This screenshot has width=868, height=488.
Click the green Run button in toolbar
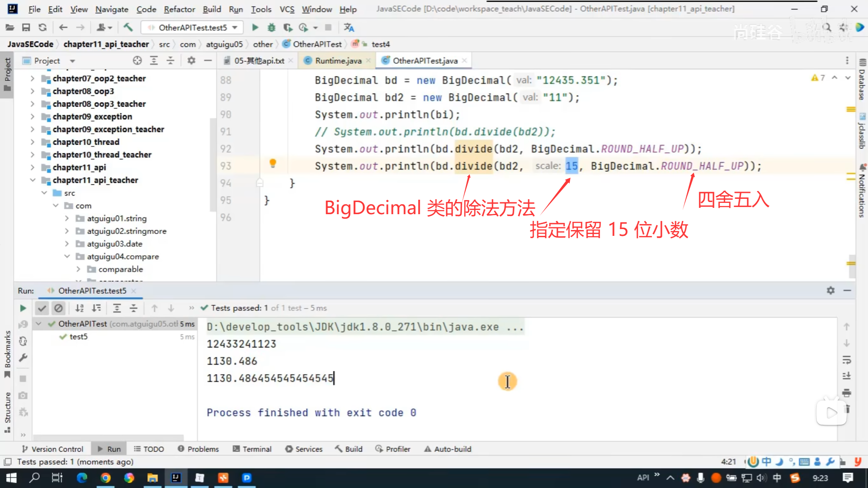click(x=255, y=28)
